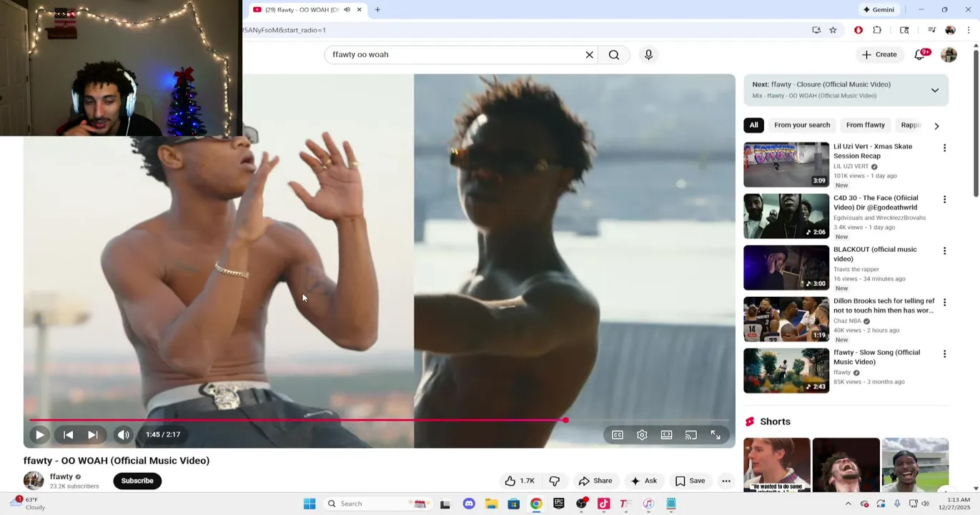This screenshot has width=980, height=515.
Task: Open options for ffawty Slow Song
Action: pyautogui.click(x=944, y=354)
